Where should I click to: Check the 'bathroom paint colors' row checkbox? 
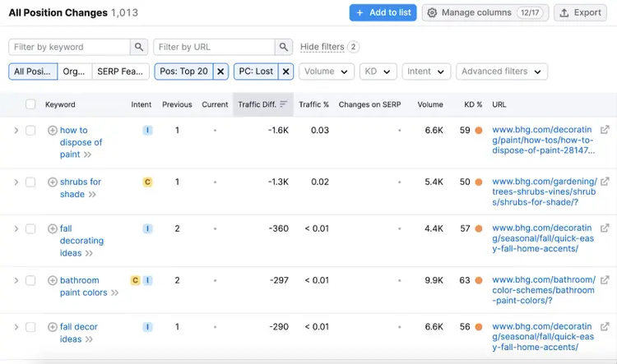tap(30, 280)
